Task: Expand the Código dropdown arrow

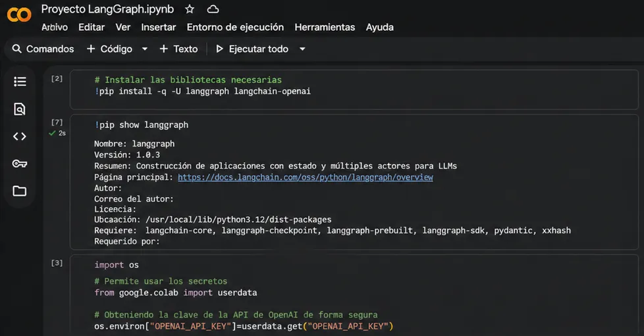Action: pyautogui.click(x=145, y=49)
